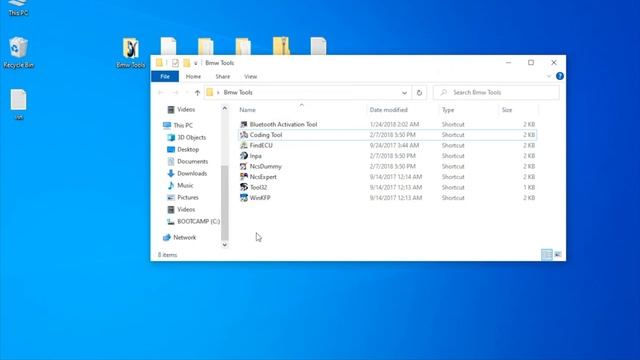Sort by Type column header

click(x=469, y=110)
